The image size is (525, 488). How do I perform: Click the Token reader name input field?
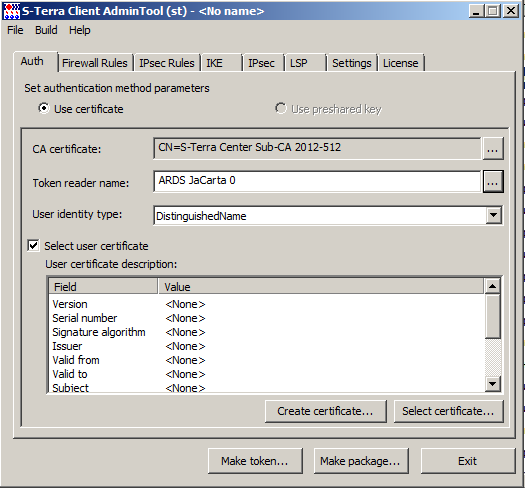pos(317,181)
